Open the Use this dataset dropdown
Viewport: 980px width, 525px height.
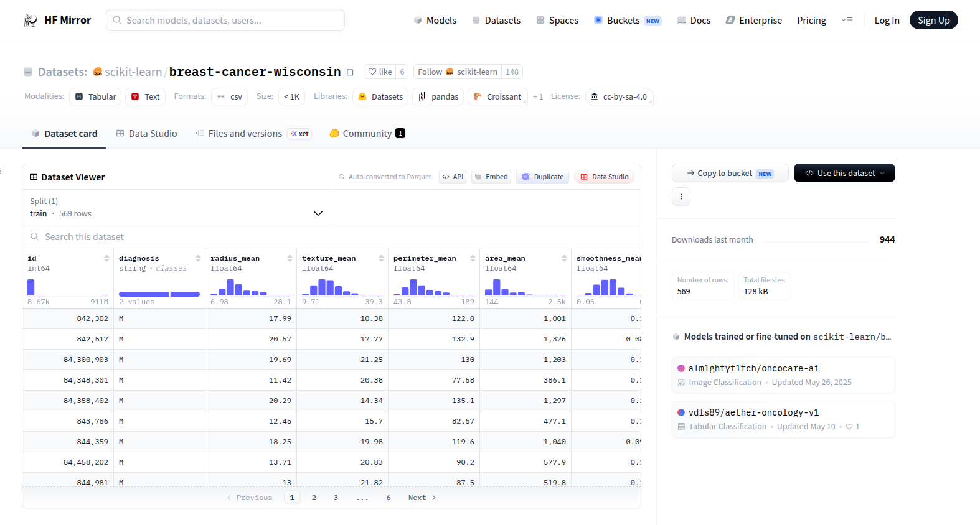(844, 173)
